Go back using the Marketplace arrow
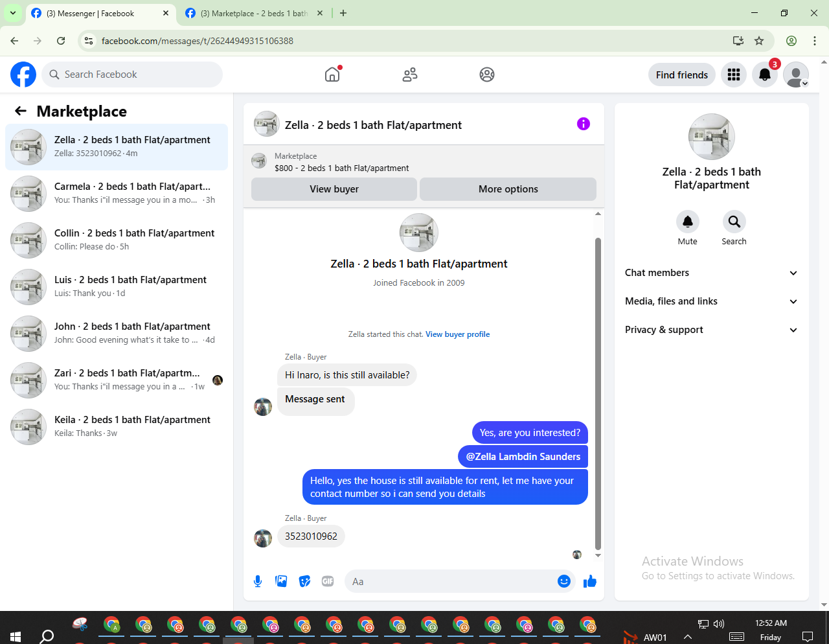The height and width of the screenshot is (644, 829). (21, 111)
